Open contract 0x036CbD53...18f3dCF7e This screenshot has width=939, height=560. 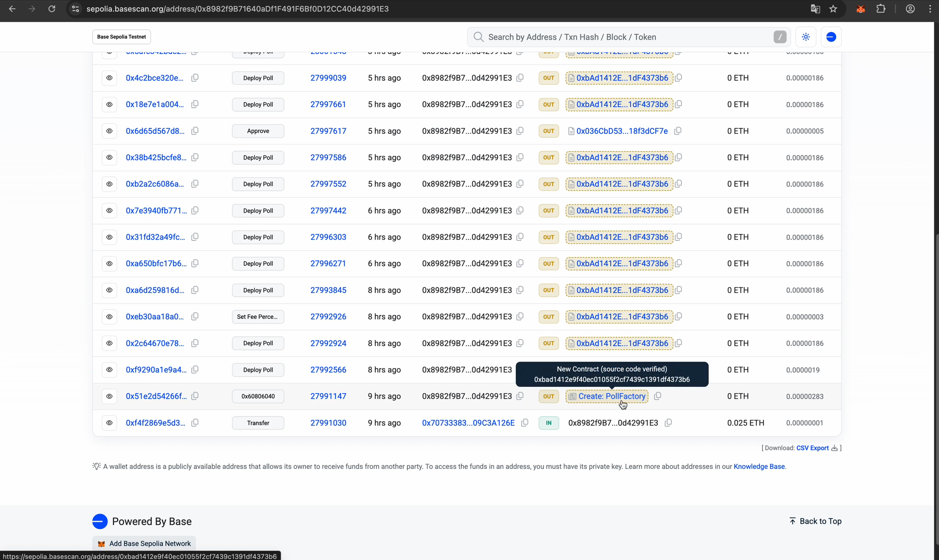click(x=622, y=131)
